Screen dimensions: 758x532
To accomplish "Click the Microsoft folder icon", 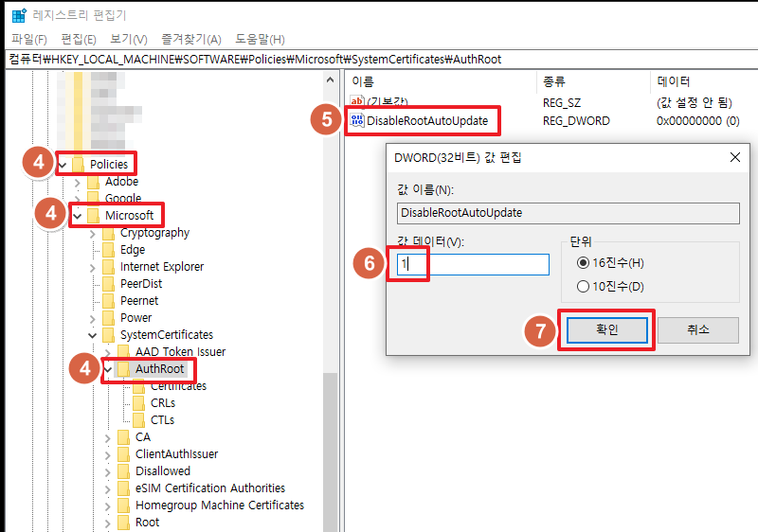I will coord(93,215).
